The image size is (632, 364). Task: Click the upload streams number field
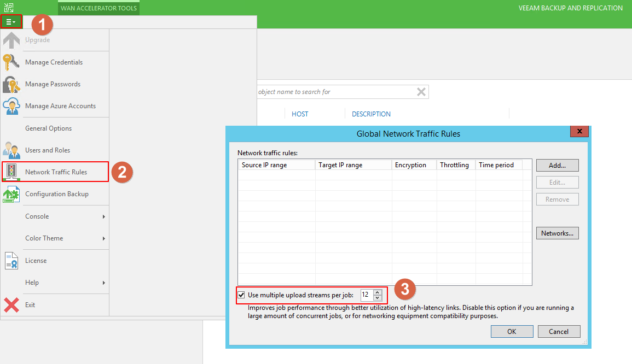pos(366,295)
